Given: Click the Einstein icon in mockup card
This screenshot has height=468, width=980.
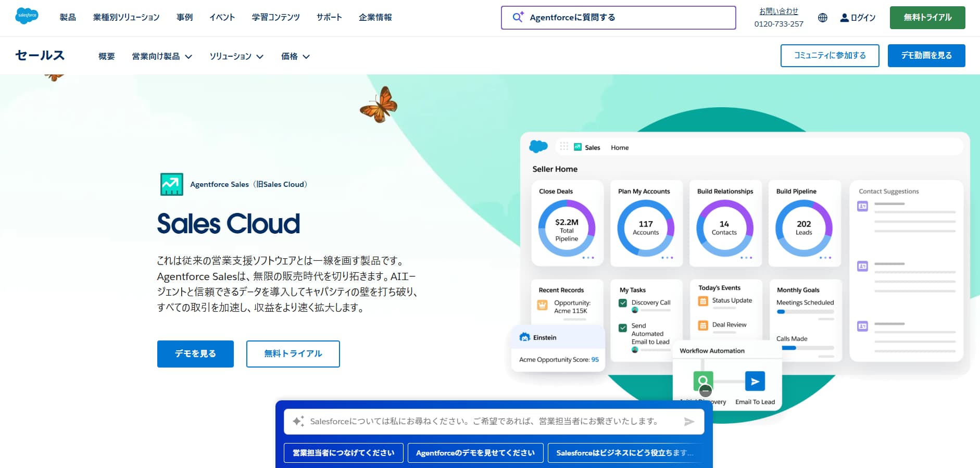Looking at the screenshot, I should (525, 337).
